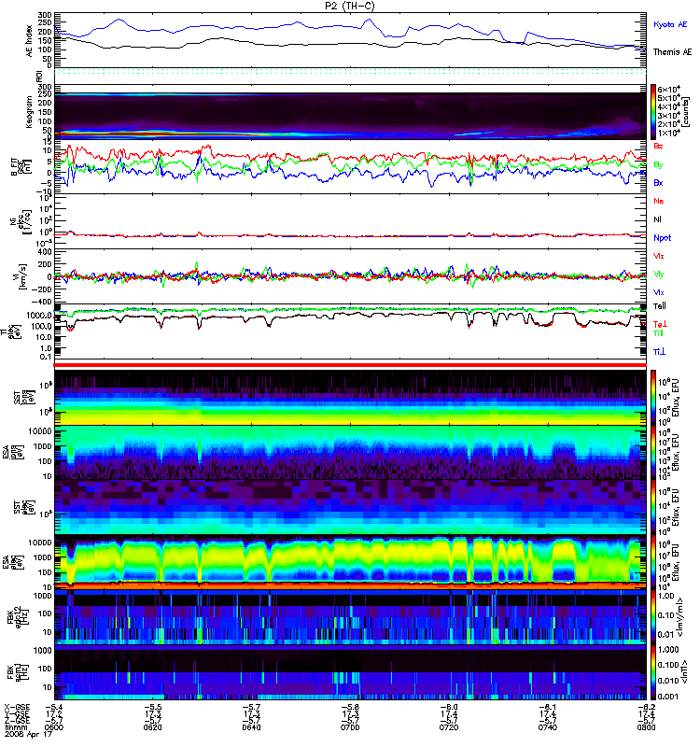Click the SST ion Eflux color bar
This screenshot has height=747, width=700.
pyautogui.click(x=652, y=398)
